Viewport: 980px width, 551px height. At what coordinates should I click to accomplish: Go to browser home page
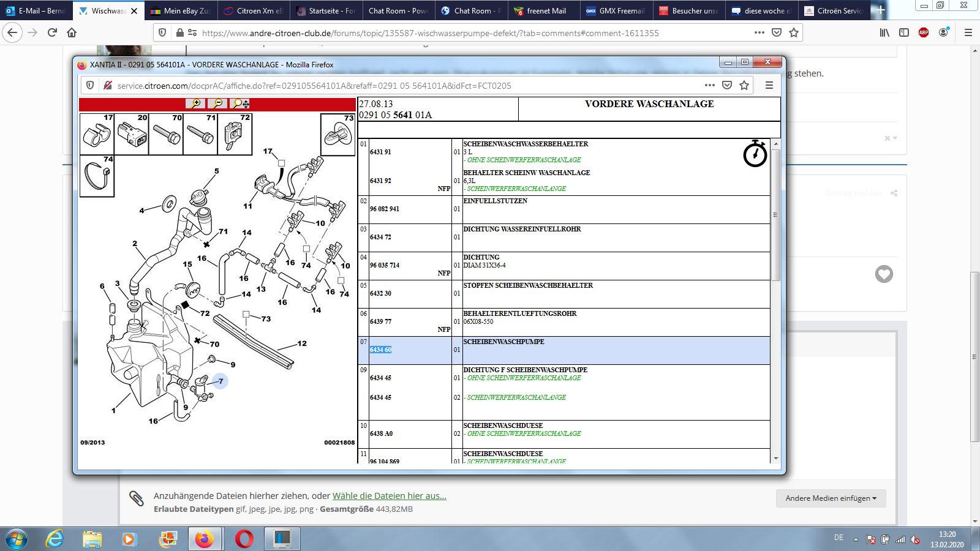pyautogui.click(x=72, y=32)
